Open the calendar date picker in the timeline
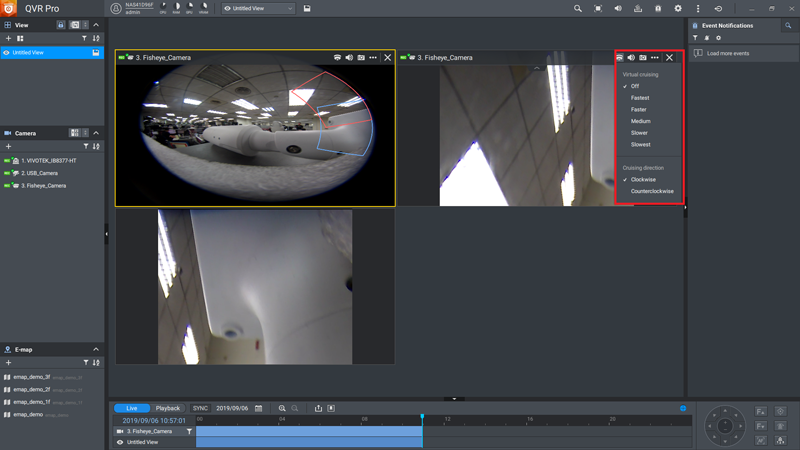Viewport: 800px width, 450px height. [258, 408]
